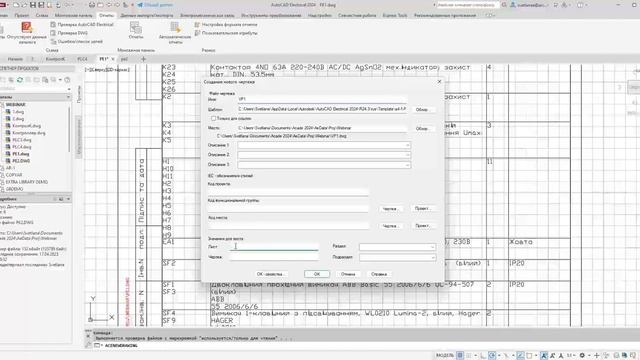Toggle the grid display icon in status bar
Viewport: 640px width, 360px height.
pos(460,356)
